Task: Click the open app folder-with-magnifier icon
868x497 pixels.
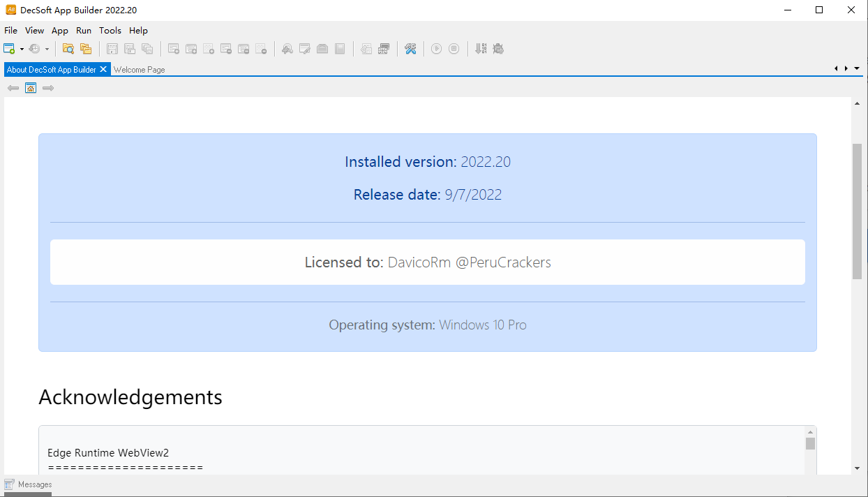Action: pos(68,49)
